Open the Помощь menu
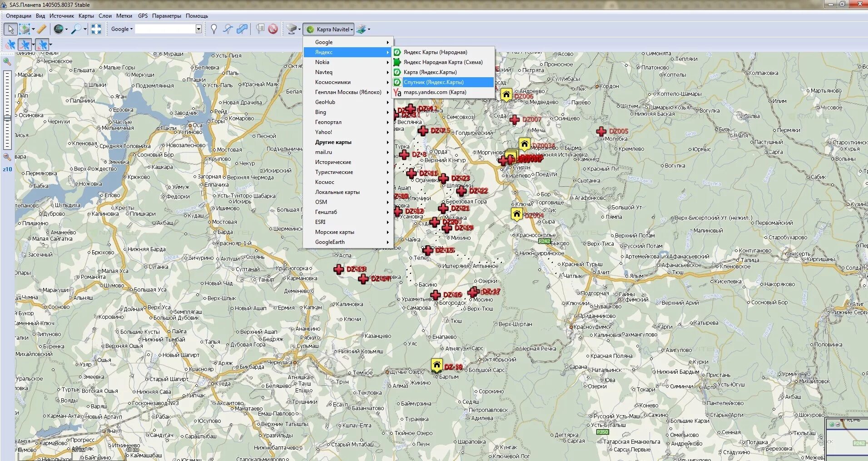This screenshot has width=868, height=461. (x=197, y=16)
